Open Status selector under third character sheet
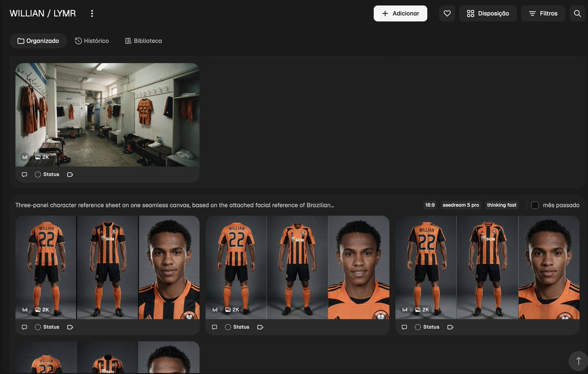Viewport: 588px width, 374px height. [x=427, y=327]
